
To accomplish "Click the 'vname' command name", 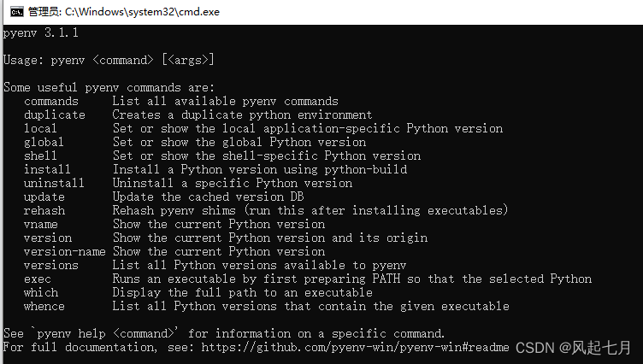I will [x=40, y=225].
